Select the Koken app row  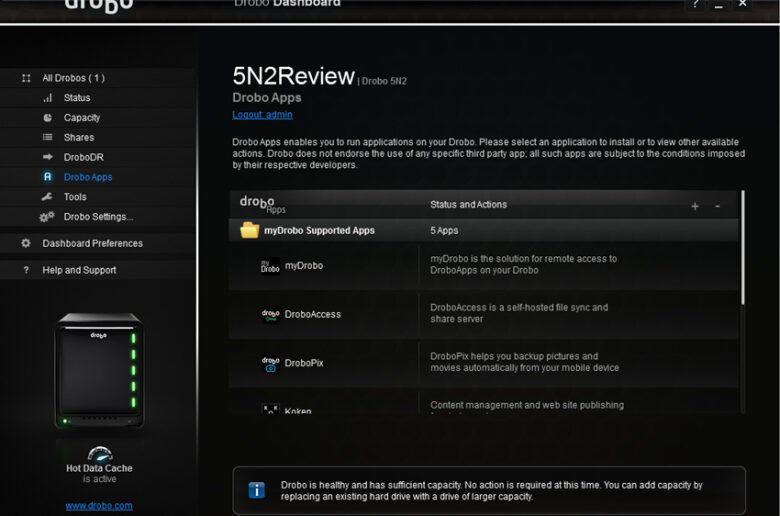[484, 402]
